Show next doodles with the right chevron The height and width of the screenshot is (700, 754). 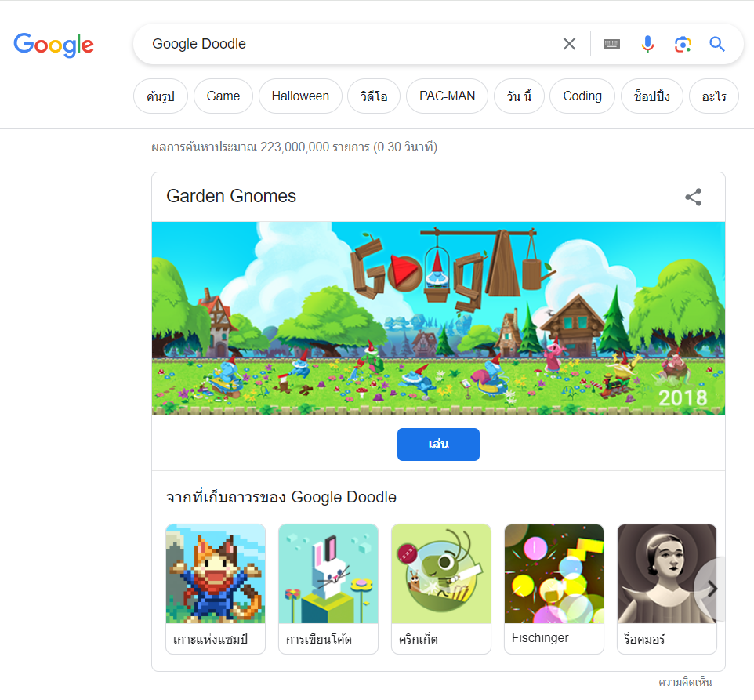pos(712,589)
